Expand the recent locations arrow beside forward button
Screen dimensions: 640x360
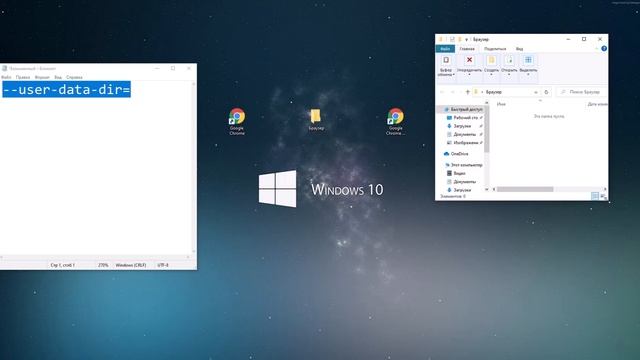[460, 93]
